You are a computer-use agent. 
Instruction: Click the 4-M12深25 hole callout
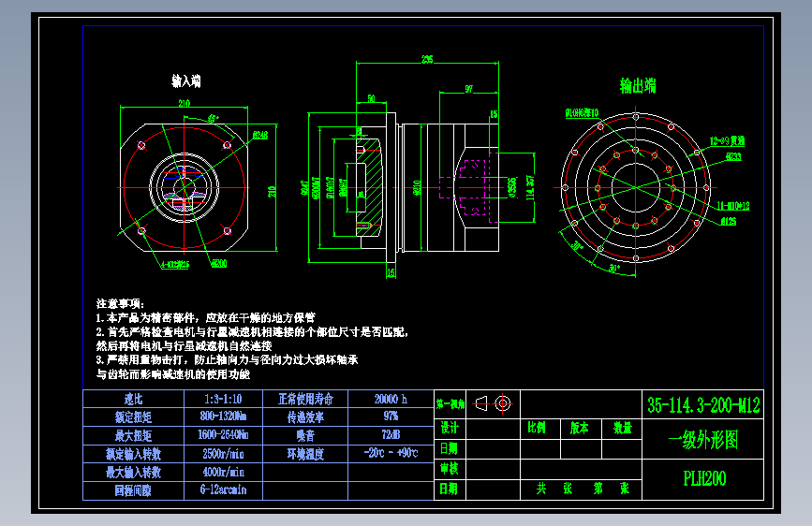(x=175, y=265)
